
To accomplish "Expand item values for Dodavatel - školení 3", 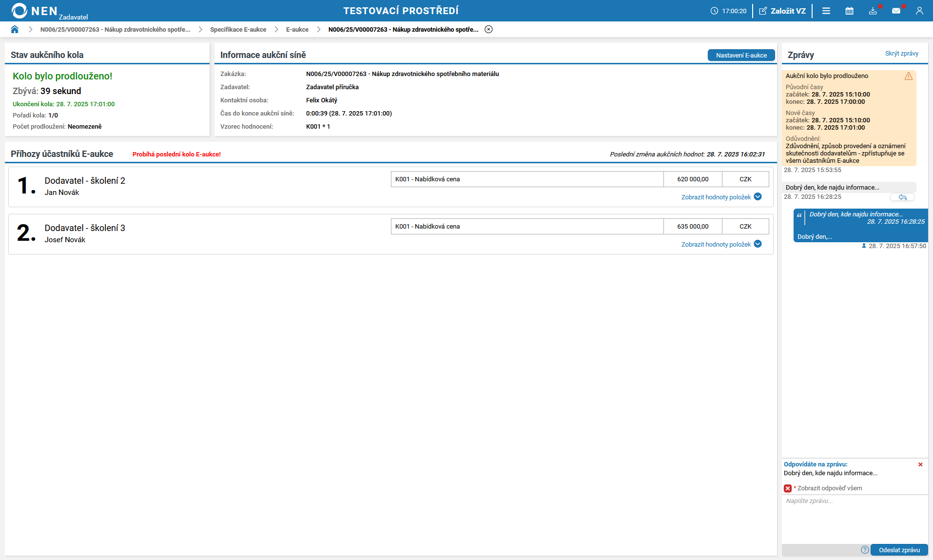I will pyautogui.click(x=721, y=244).
